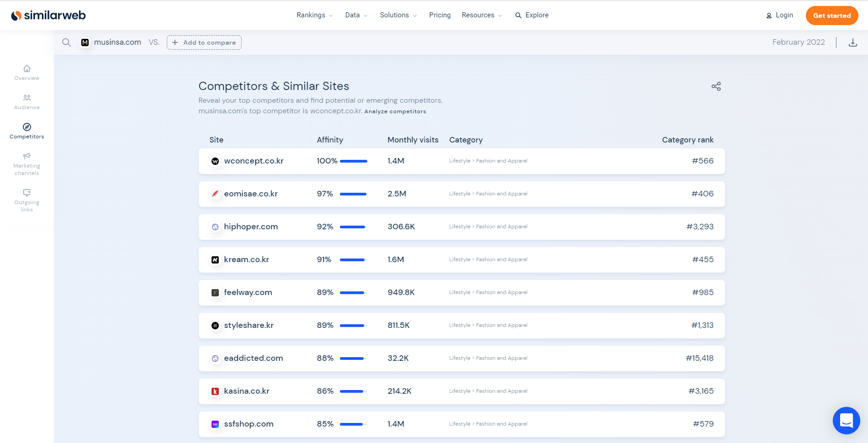Click the eomisae.co.kr 97% affinity bar
Screen dimensions: 868x443
354,194
